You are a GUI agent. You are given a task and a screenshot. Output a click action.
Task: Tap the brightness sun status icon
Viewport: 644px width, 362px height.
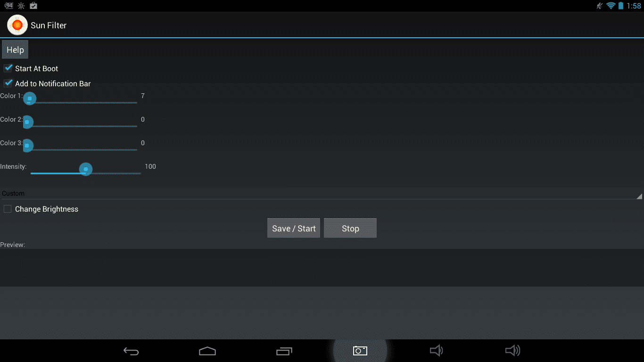[21, 6]
